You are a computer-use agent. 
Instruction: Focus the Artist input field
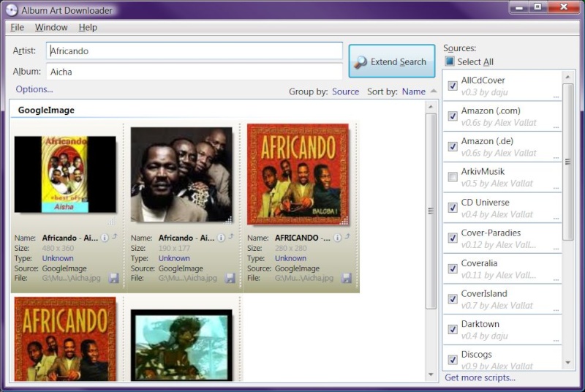point(195,50)
